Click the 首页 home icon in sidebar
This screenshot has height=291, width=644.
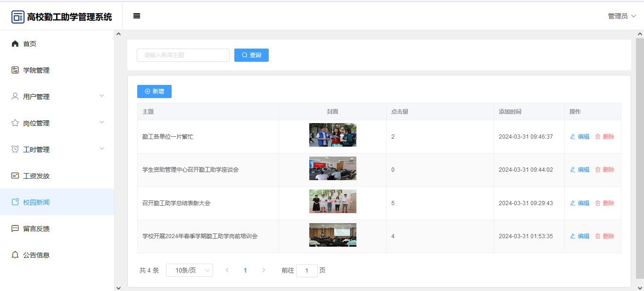[x=15, y=44]
